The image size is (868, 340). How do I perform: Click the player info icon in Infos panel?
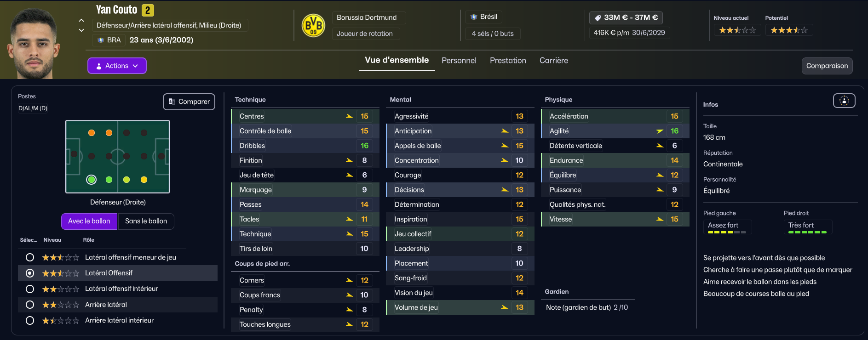coord(844,101)
